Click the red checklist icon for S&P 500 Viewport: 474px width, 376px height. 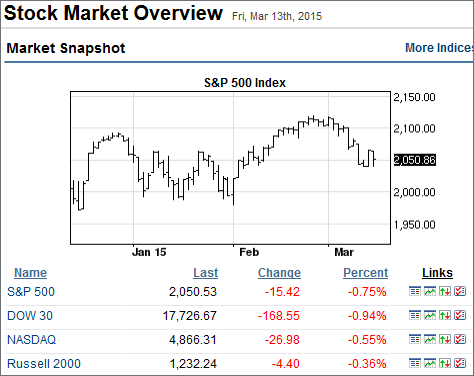coord(460,291)
